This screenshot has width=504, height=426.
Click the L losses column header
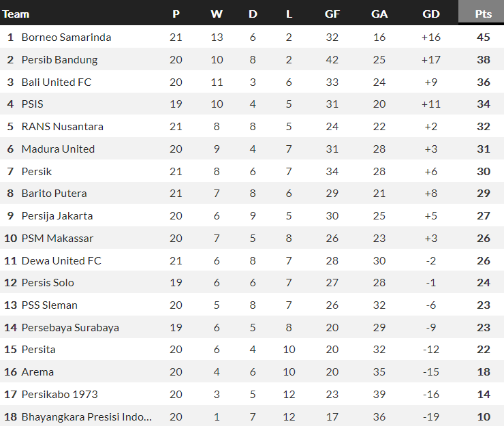coord(289,14)
